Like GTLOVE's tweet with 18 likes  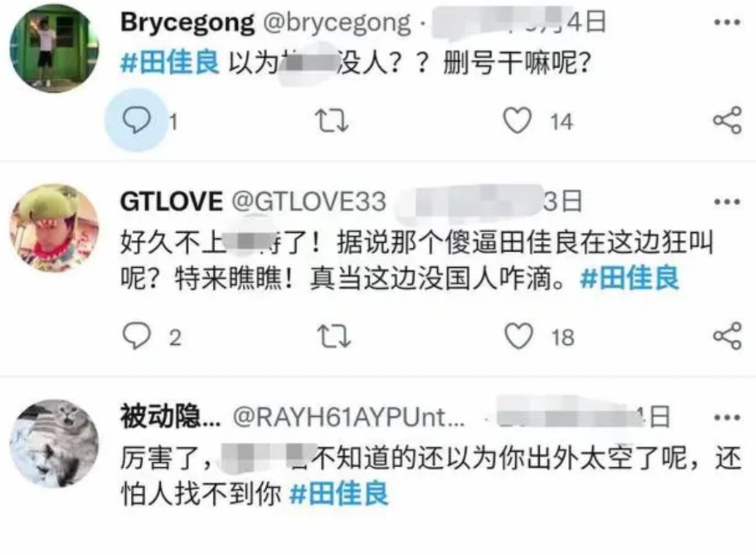(519, 336)
